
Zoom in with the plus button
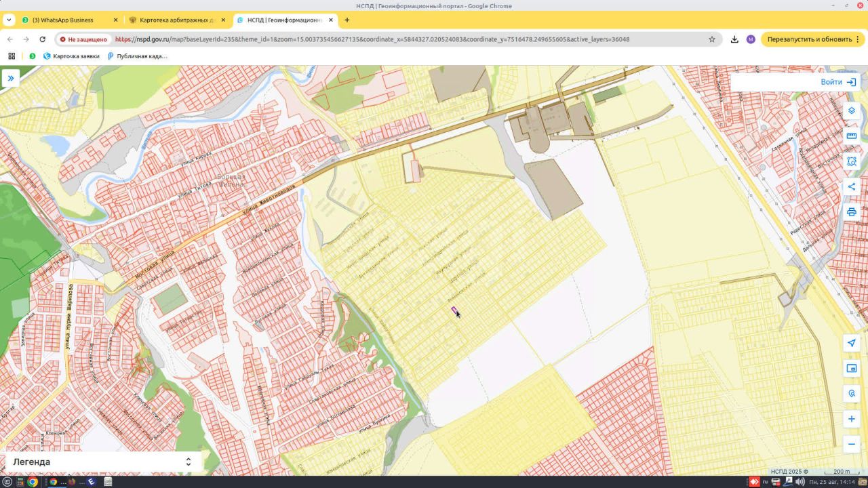pos(852,419)
